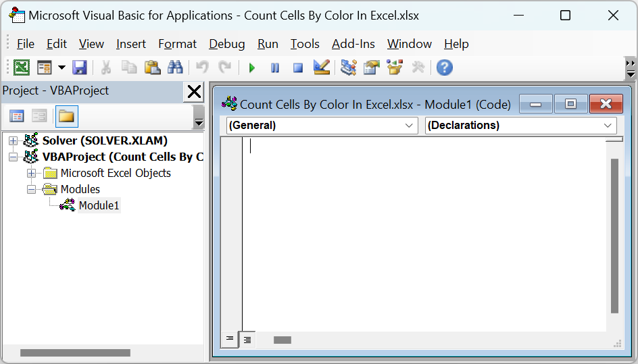The height and width of the screenshot is (364, 638).
Task: Expand the Microsoft Excel Objects folder
Action: click(x=31, y=174)
